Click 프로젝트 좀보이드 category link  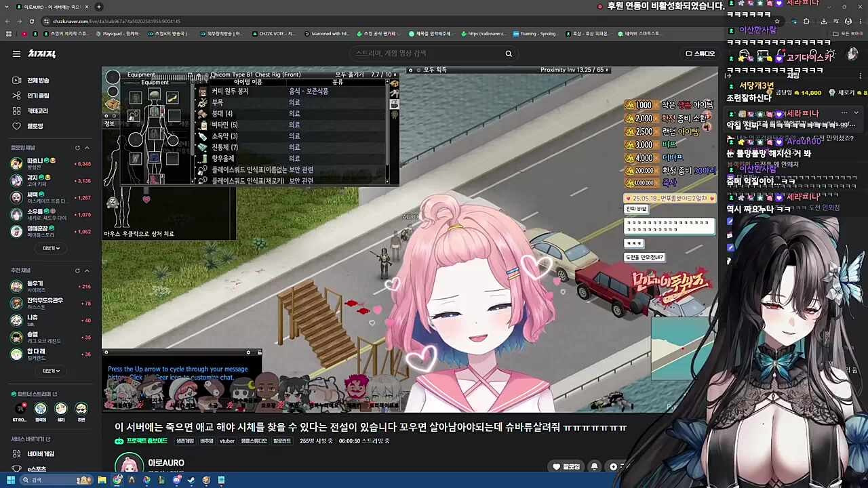[140, 441]
